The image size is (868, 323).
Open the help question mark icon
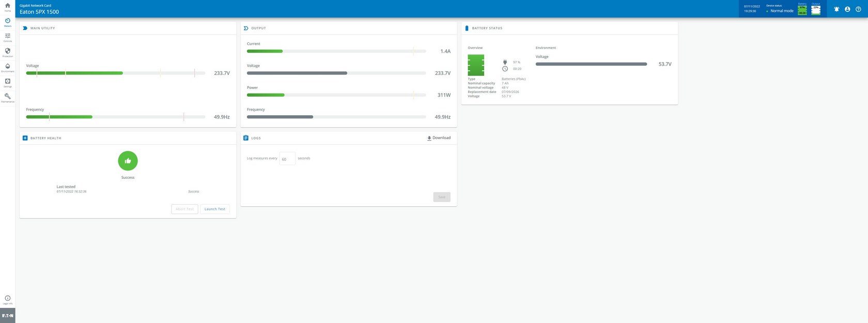click(x=858, y=9)
